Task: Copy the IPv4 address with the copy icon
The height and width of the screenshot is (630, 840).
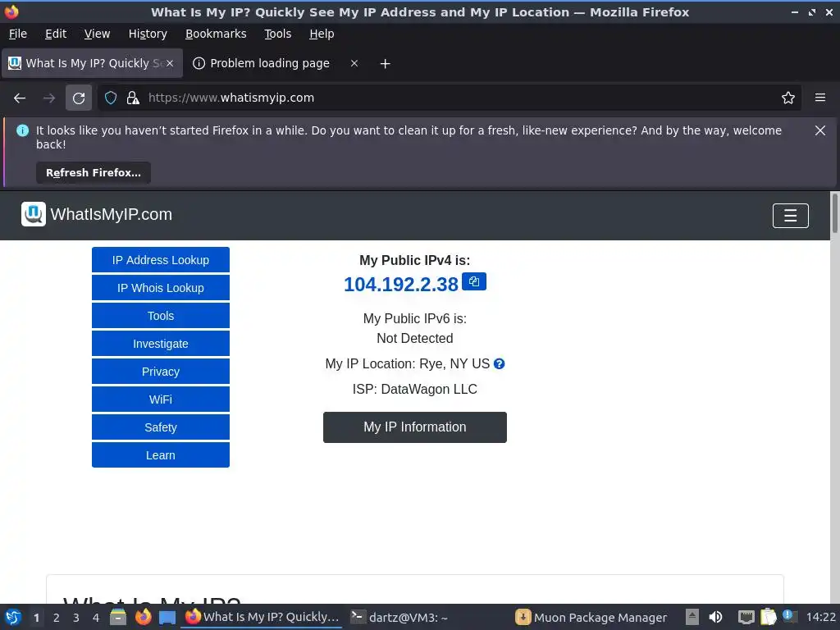Action: (x=473, y=282)
